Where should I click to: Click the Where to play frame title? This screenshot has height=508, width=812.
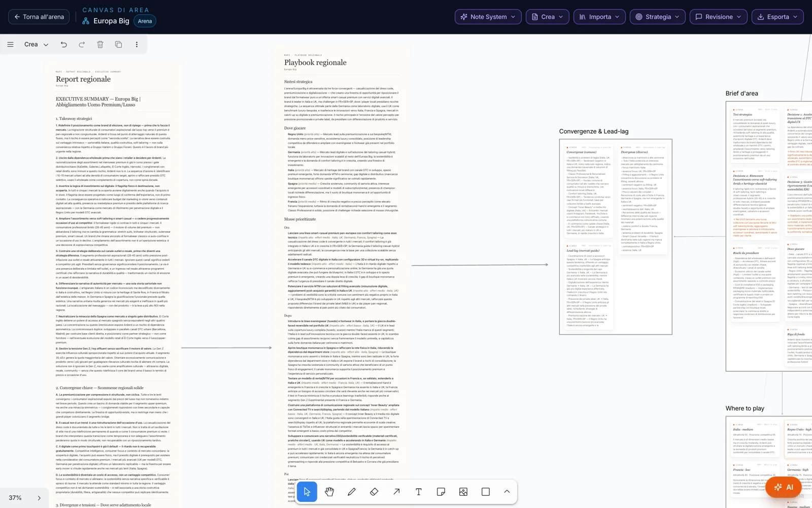click(745, 408)
